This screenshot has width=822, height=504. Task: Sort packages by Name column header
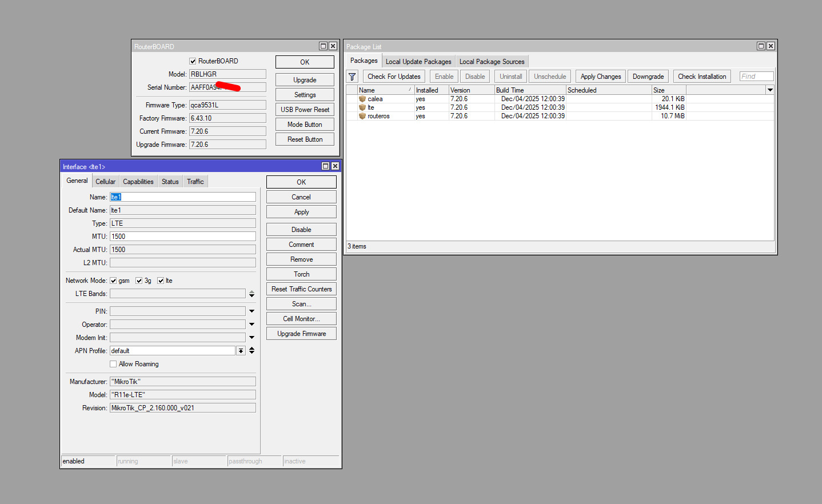385,90
